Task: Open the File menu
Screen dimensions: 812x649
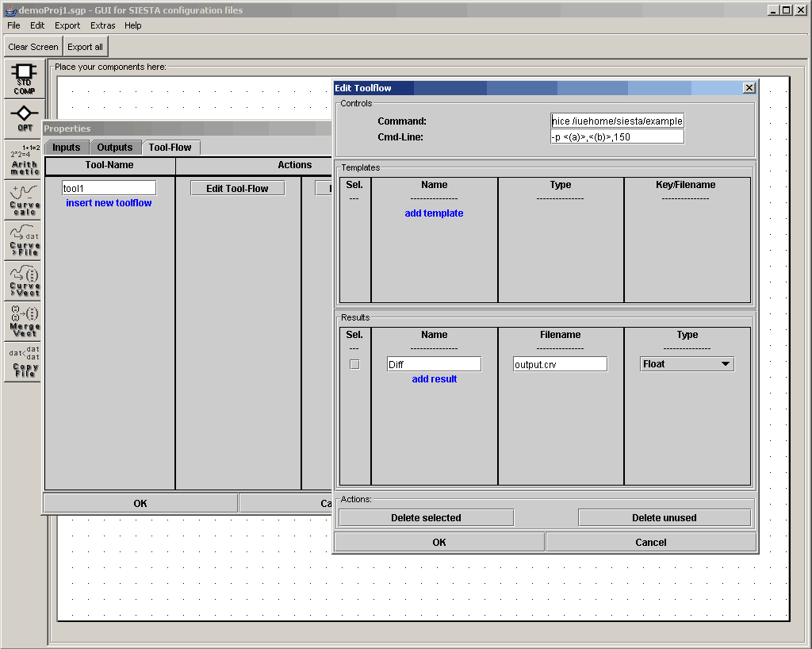Action: pyautogui.click(x=13, y=25)
